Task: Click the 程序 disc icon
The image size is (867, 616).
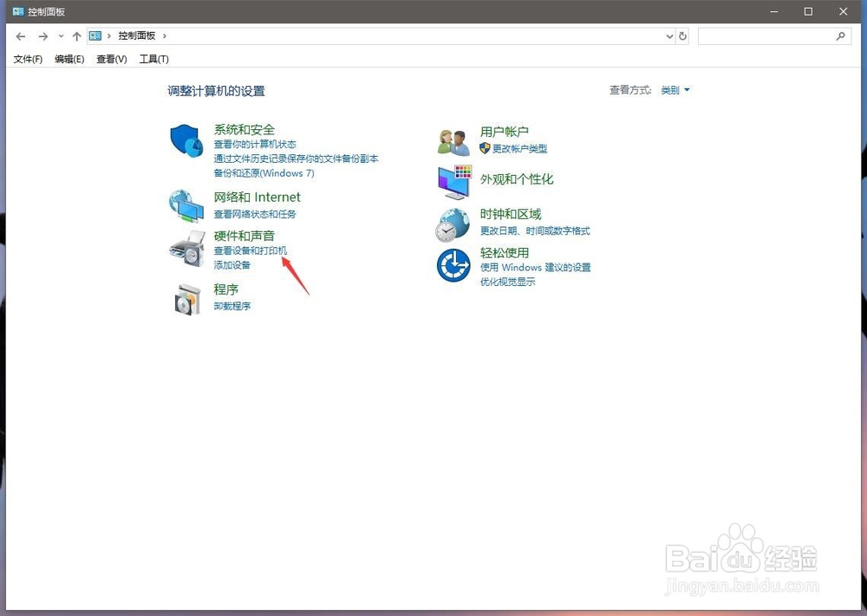Action: (x=187, y=298)
